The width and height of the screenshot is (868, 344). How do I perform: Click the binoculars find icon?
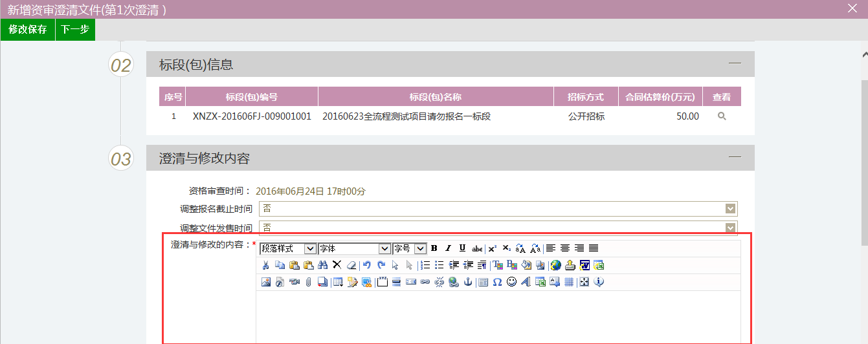point(322,265)
